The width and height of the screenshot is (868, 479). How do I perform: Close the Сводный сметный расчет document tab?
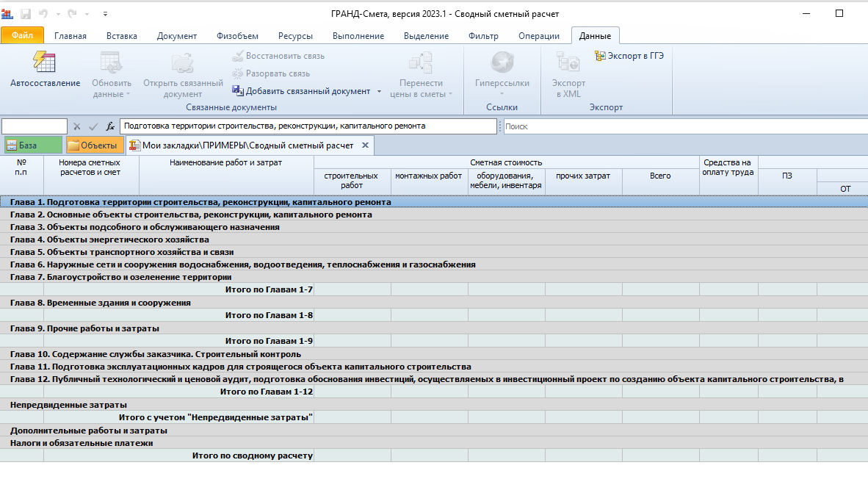[365, 145]
